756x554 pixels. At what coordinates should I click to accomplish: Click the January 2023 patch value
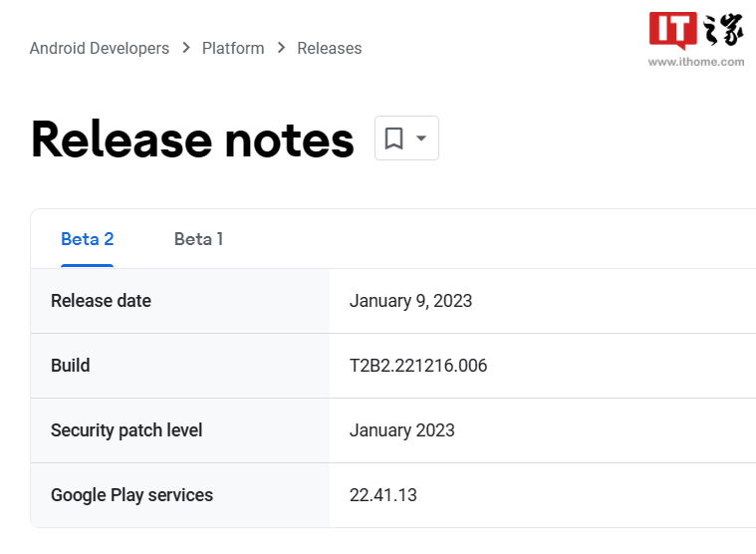[x=402, y=430]
